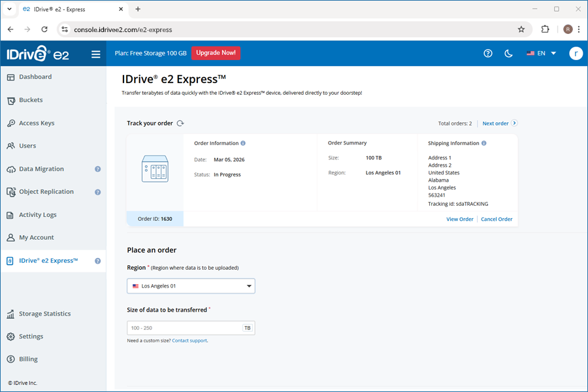
Task: Open the help question-mark icon in header
Action: pyautogui.click(x=487, y=54)
